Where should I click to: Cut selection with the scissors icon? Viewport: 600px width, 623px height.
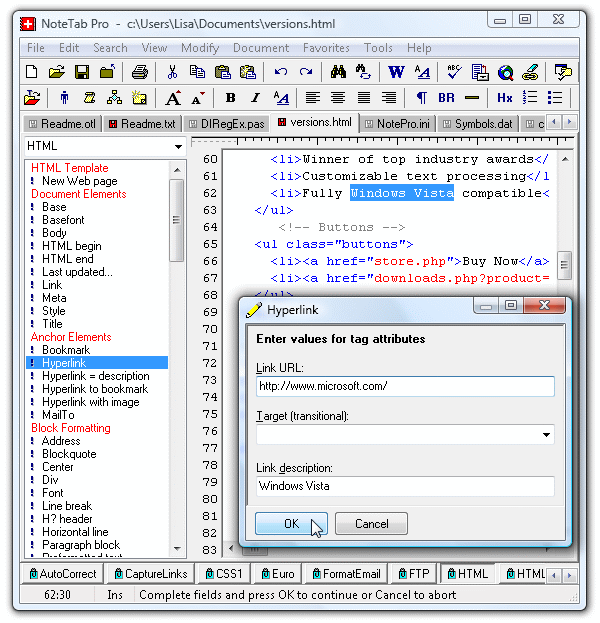pos(172,72)
